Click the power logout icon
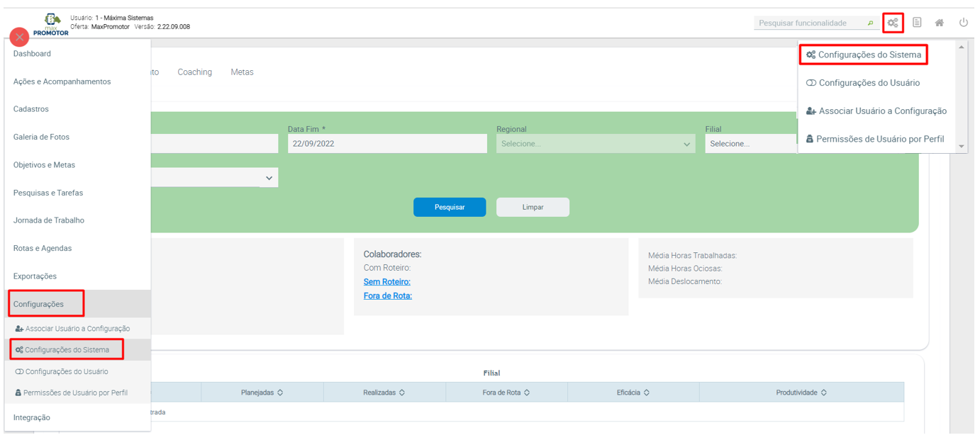The height and width of the screenshot is (440, 980). tap(963, 23)
